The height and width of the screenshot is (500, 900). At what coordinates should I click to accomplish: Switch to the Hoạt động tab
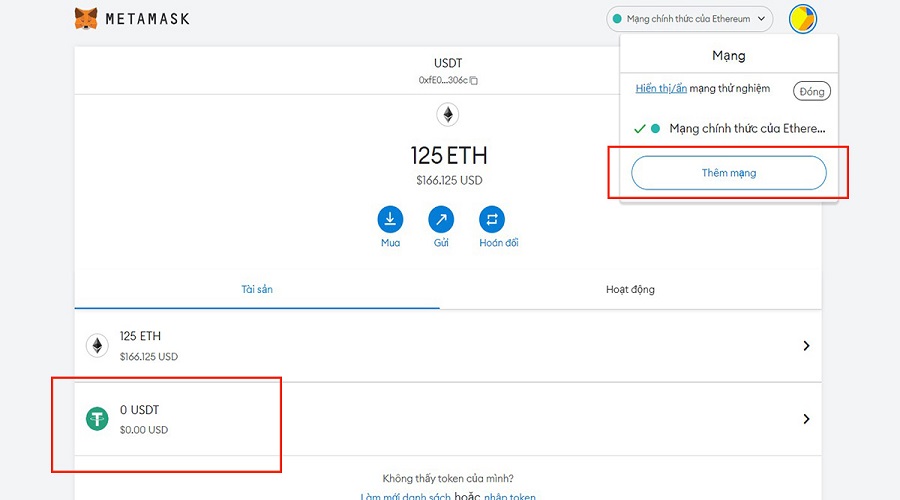point(630,289)
